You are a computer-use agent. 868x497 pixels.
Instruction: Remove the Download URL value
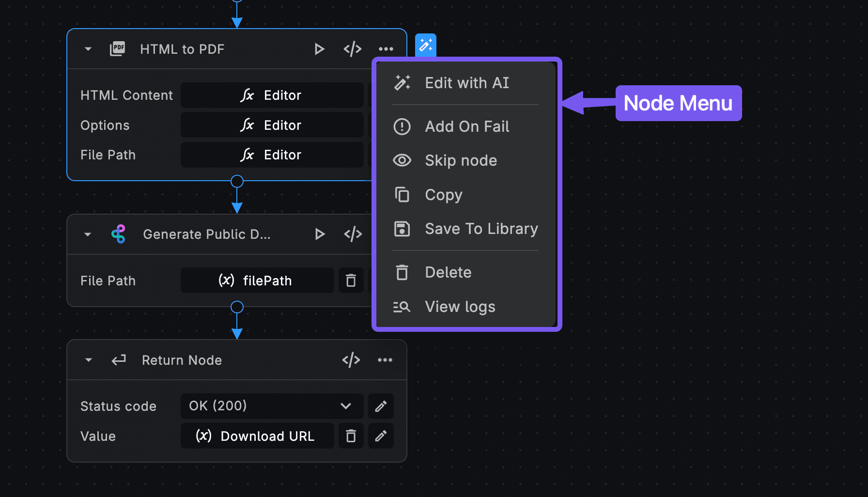coord(351,436)
